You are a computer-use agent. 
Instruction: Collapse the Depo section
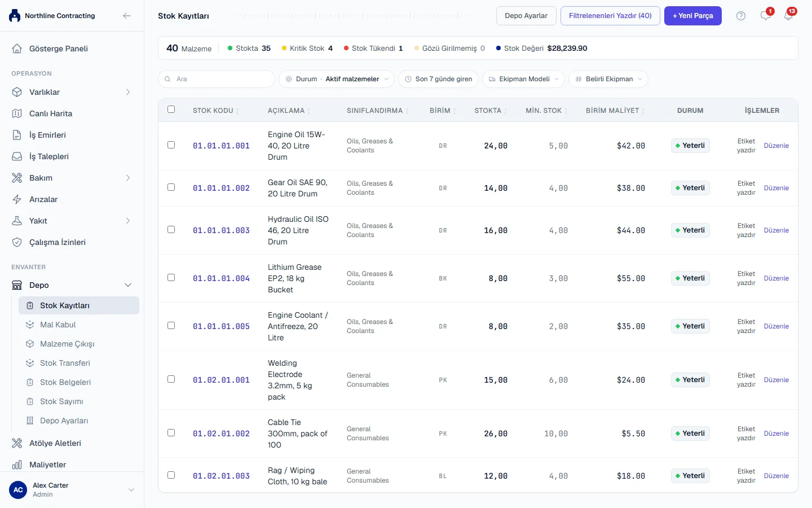[72, 285]
